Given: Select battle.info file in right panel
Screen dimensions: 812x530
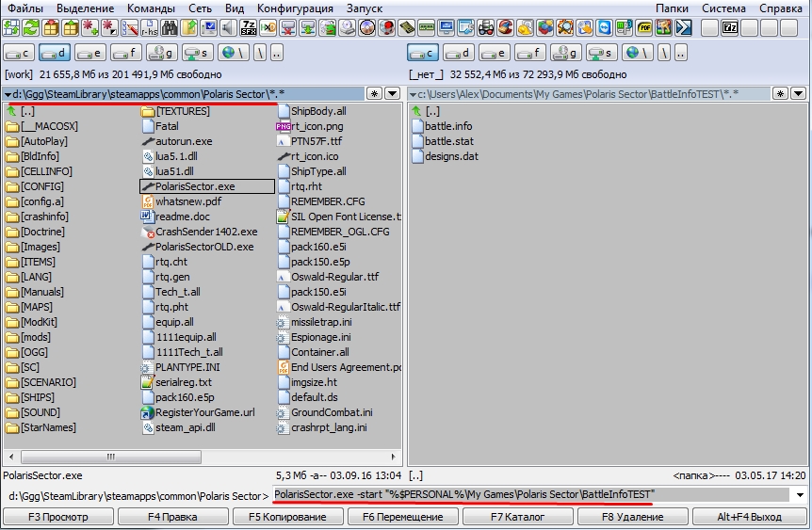Looking at the screenshot, I should click(442, 126).
